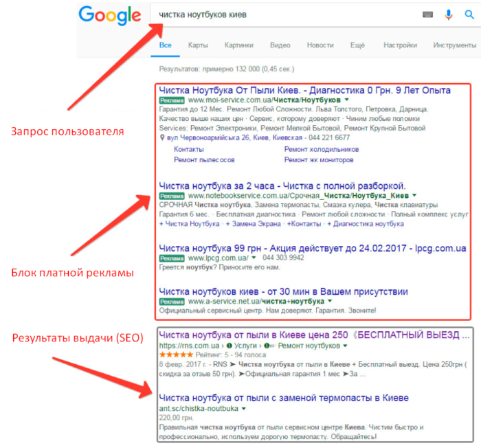Screen dimensions: 481x448
Task: Open the + Замена Экрана sitelink
Action: (x=253, y=224)
